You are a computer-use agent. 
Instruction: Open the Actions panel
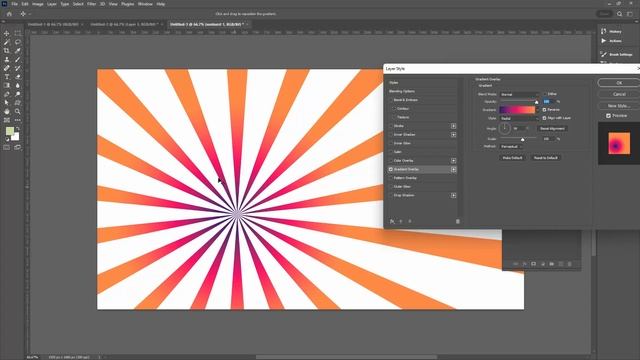click(x=611, y=41)
